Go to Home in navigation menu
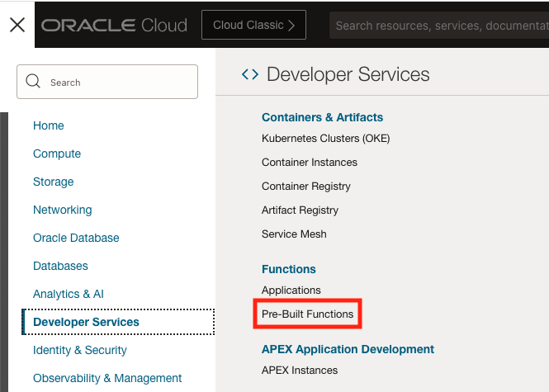549x392 pixels. click(49, 125)
